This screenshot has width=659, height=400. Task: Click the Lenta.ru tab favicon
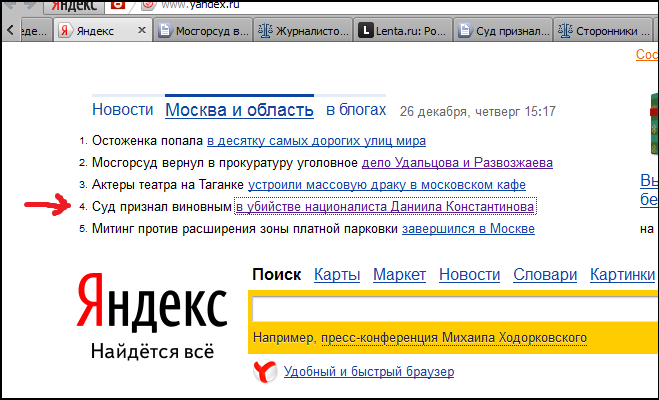pyautogui.click(x=367, y=31)
